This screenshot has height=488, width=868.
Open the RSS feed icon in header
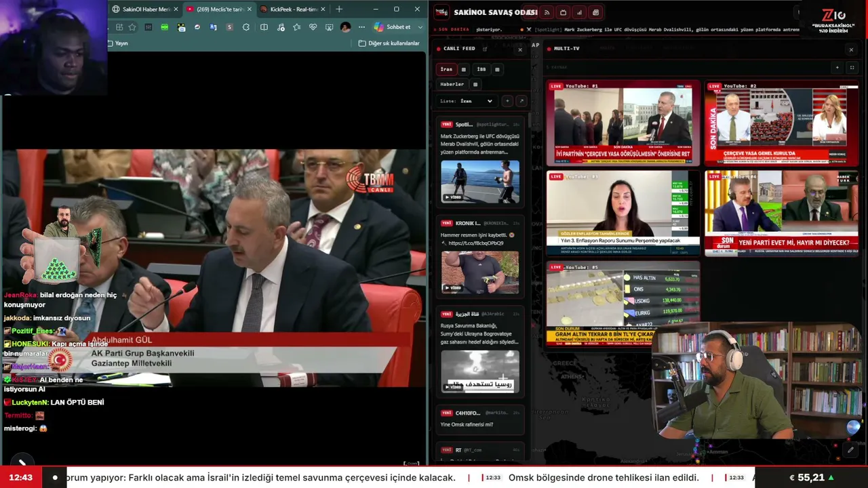[547, 12]
